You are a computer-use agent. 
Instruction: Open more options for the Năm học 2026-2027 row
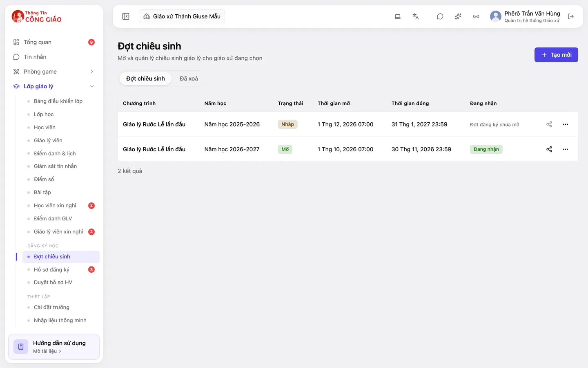[x=566, y=149]
